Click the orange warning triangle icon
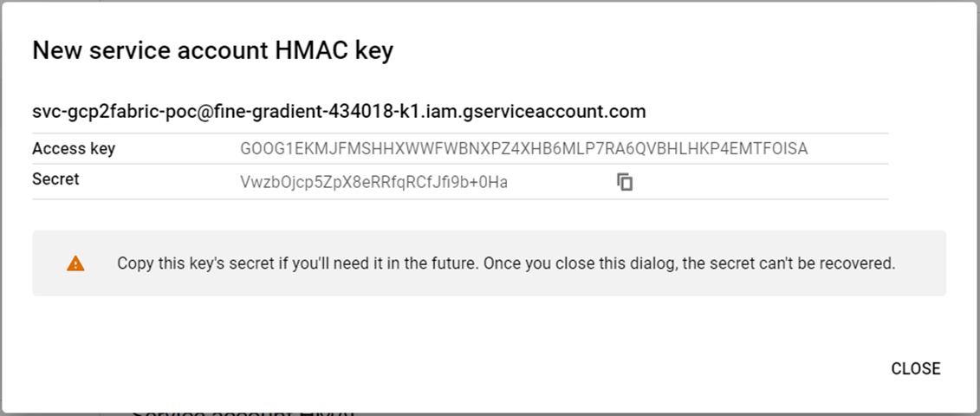 [75, 263]
